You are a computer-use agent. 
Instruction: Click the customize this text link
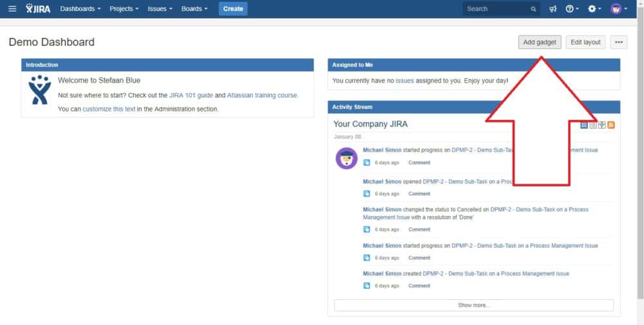click(x=109, y=110)
